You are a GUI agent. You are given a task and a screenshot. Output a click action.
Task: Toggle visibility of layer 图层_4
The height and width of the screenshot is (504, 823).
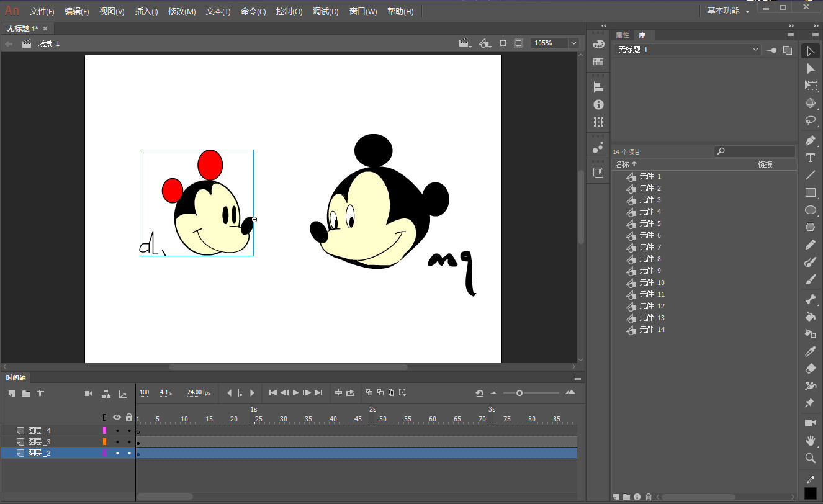coord(117,431)
